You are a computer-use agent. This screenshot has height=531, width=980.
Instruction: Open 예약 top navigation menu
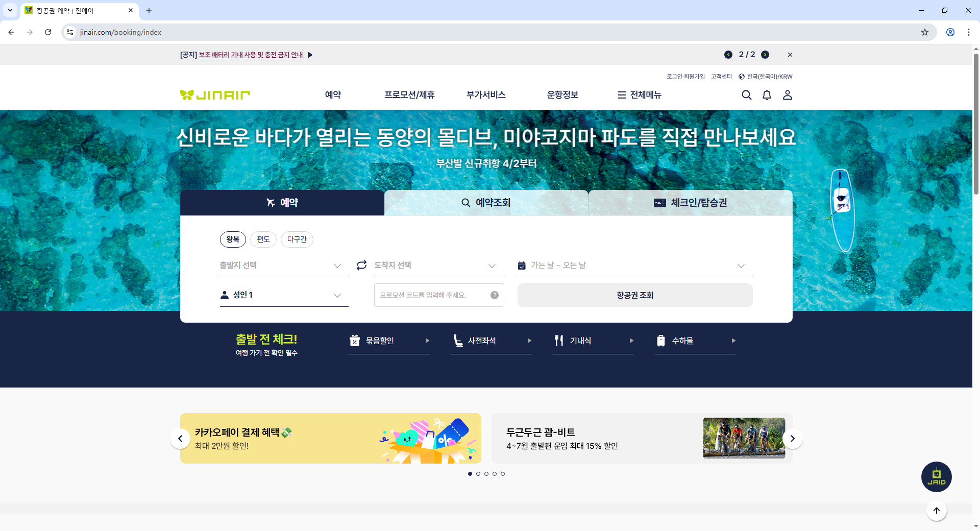click(x=333, y=95)
